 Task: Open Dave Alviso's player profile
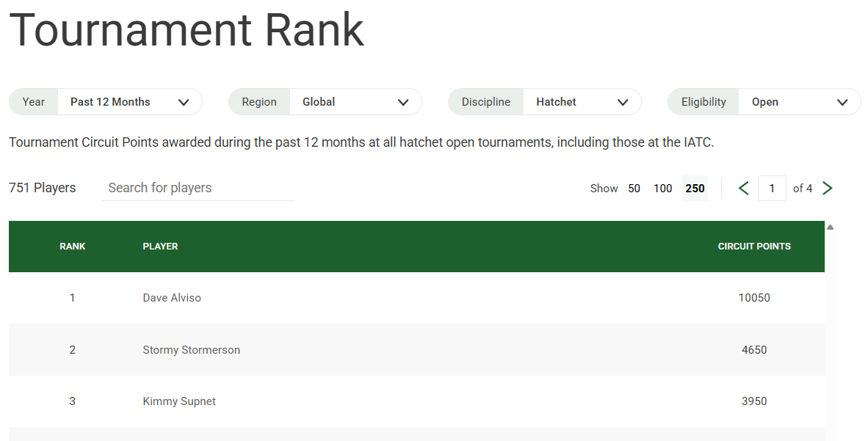[172, 298]
